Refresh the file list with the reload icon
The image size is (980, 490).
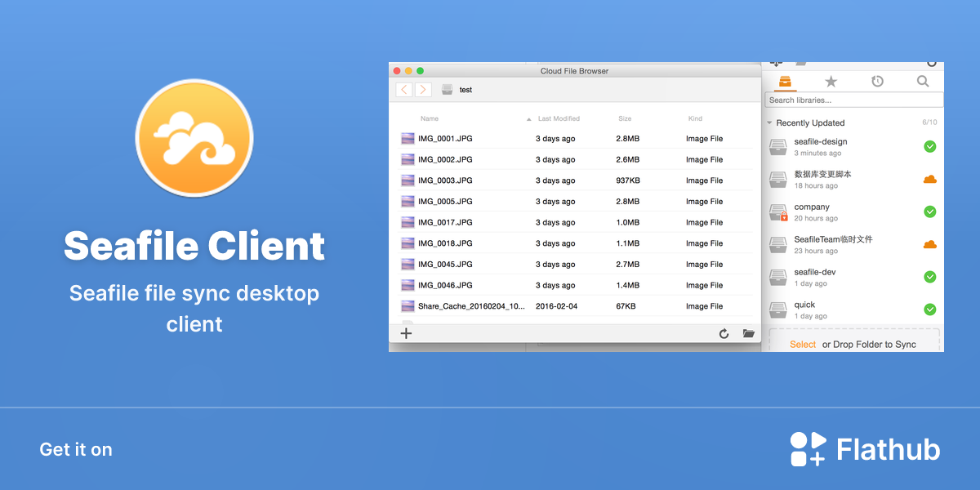tap(724, 333)
